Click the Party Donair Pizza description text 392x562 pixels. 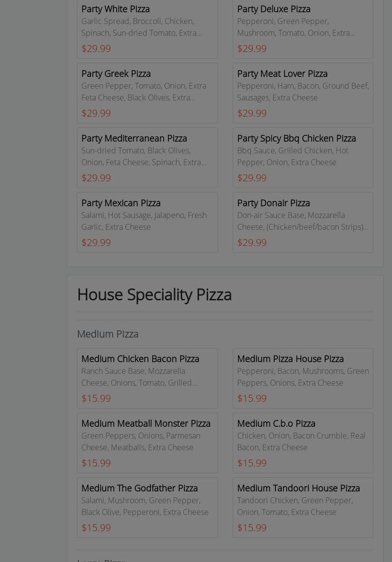(x=302, y=221)
